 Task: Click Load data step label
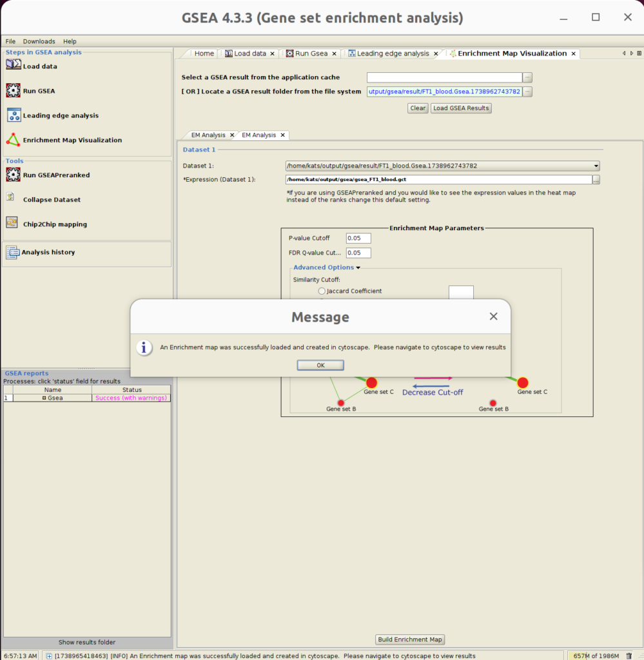click(40, 66)
